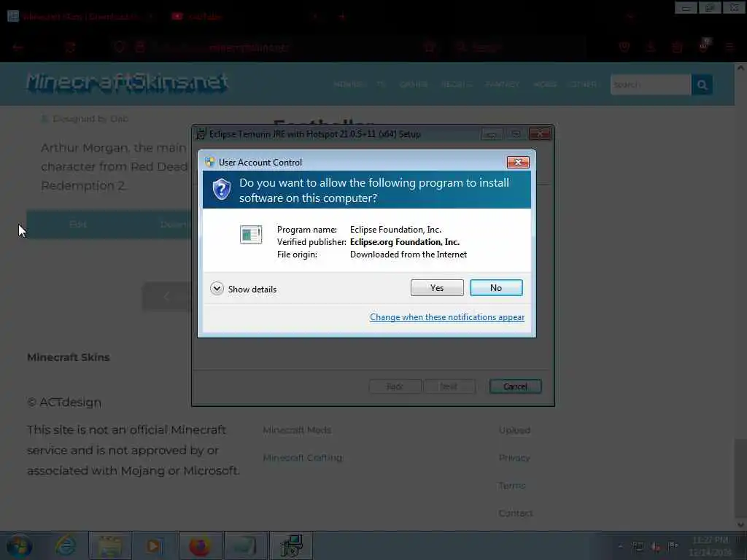The width and height of the screenshot is (747, 560).
Task: Click Next in Eclipse Temurin Setup window
Action: (x=449, y=386)
